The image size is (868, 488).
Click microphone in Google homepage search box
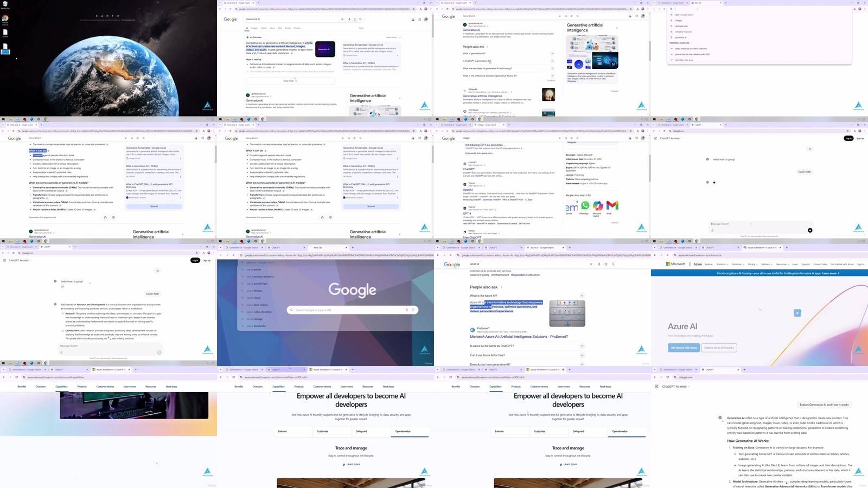coord(407,310)
